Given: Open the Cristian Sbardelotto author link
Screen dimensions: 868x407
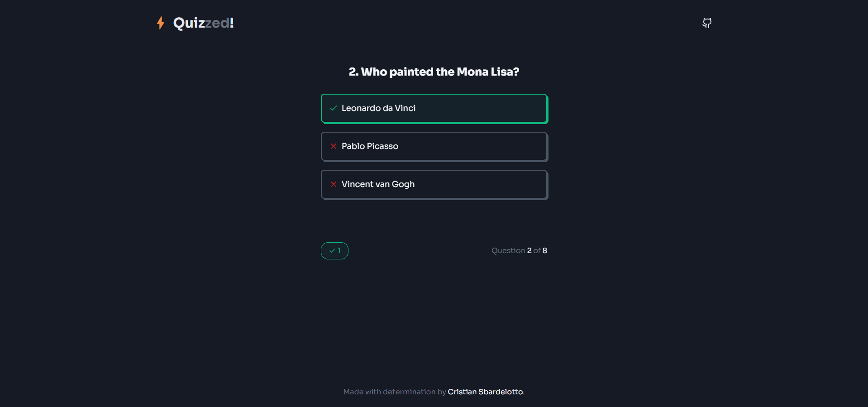Looking at the screenshot, I should (x=485, y=392).
